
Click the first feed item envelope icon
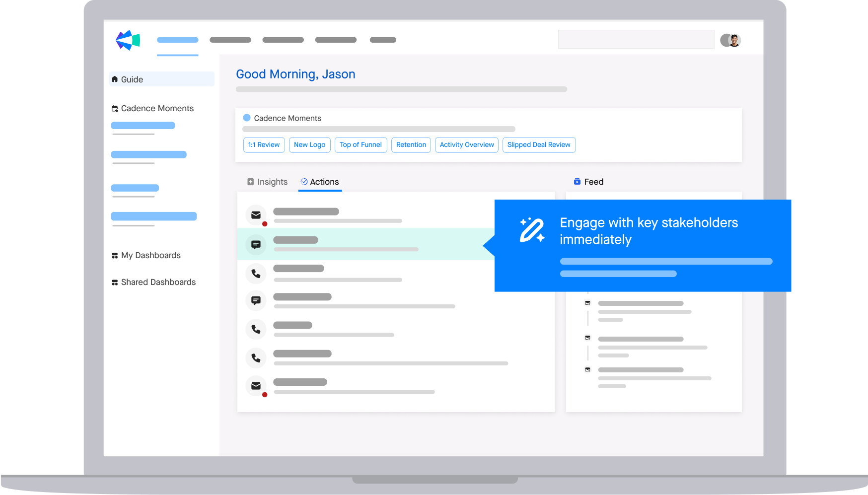point(587,303)
